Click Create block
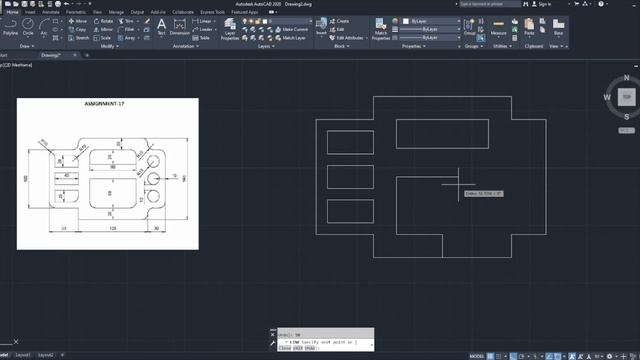640x360 pixels. [340, 21]
